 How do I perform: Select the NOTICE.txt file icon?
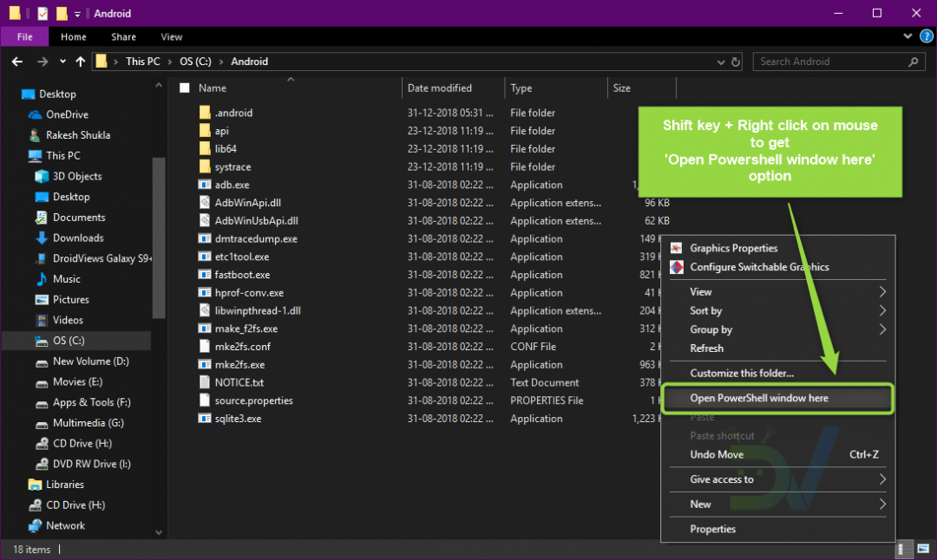pos(205,382)
